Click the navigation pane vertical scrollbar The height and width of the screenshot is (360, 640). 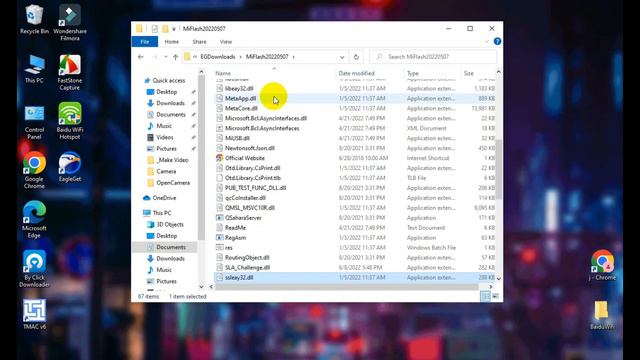click(201, 159)
